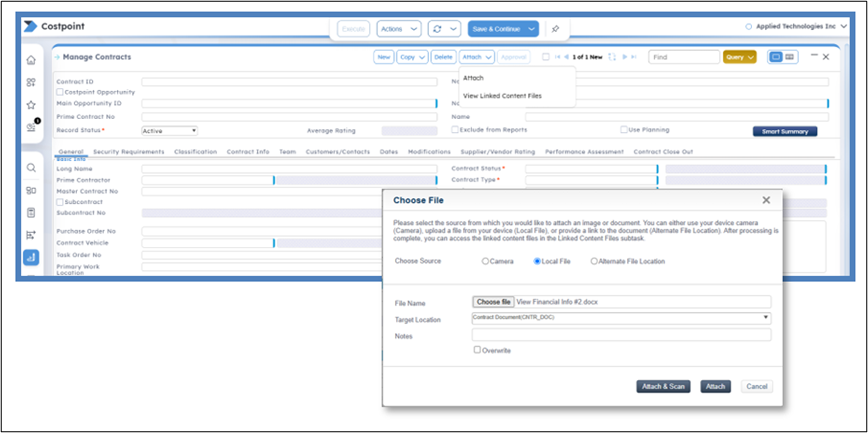
Task: Click the pin icon beside Save & Continue
Action: 555,29
